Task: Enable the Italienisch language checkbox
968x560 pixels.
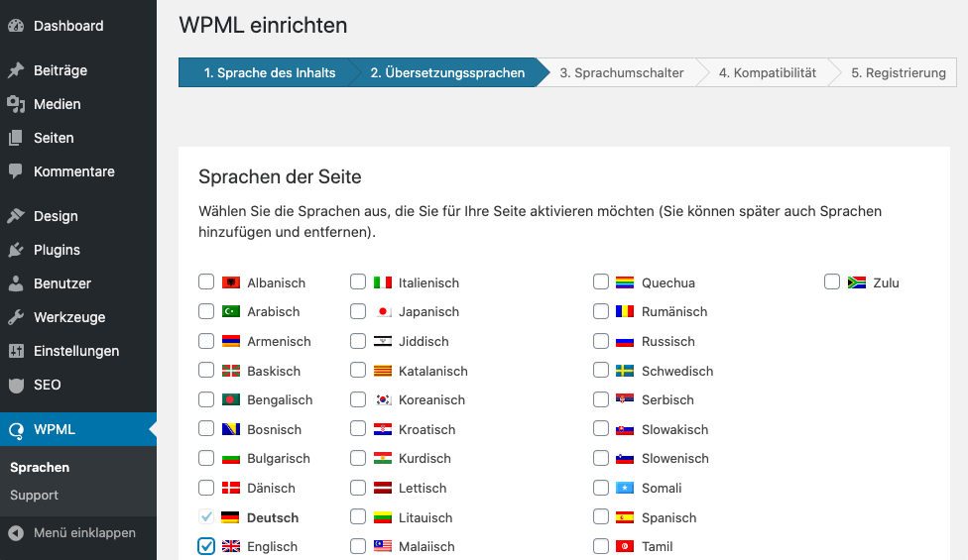Action: click(x=358, y=282)
